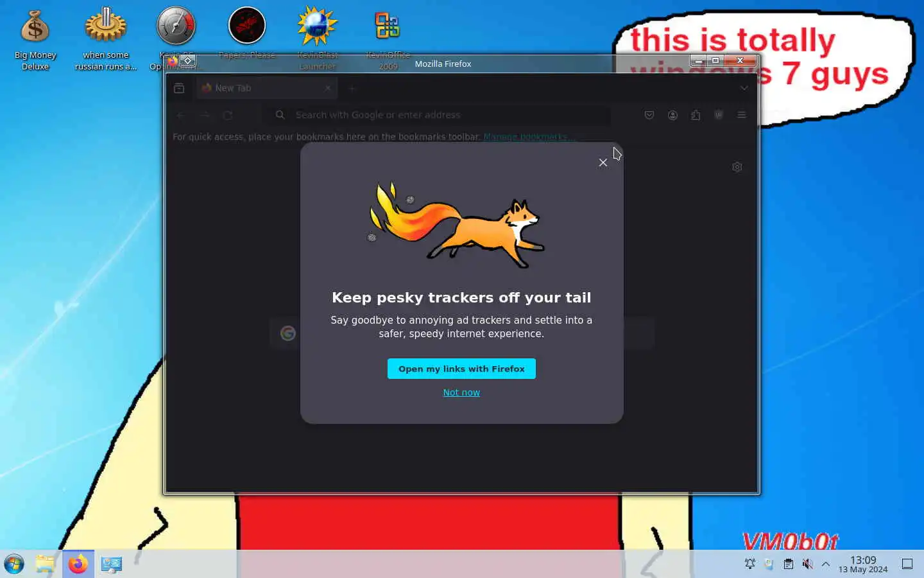924x578 pixels.
Task: Open the 'when some russian runs a...' desktop icon
Action: click(x=106, y=39)
